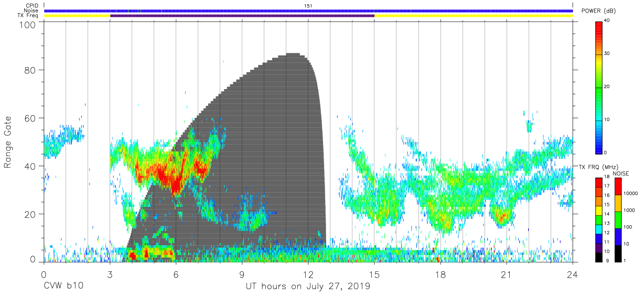Click the POWER colorbar gradient

[599, 87]
